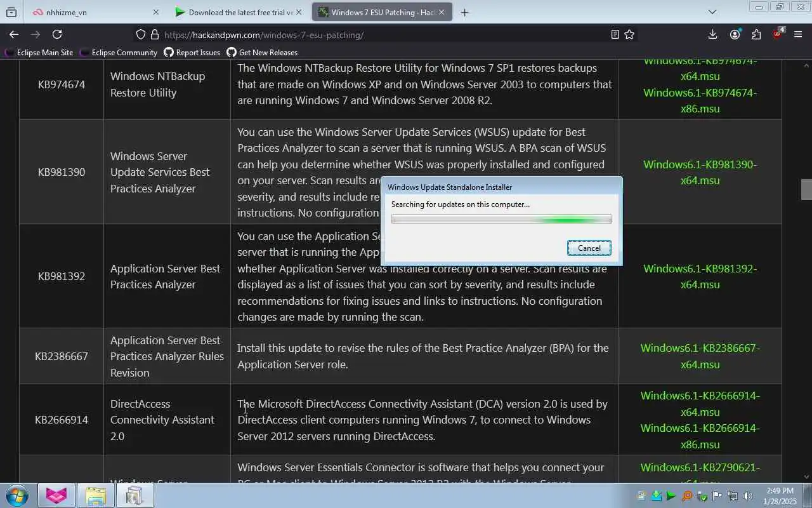The width and height of the screenshot is (812, 508).
Task: Select the KB2386667 cell text
Action: click(x=62, y=356)
